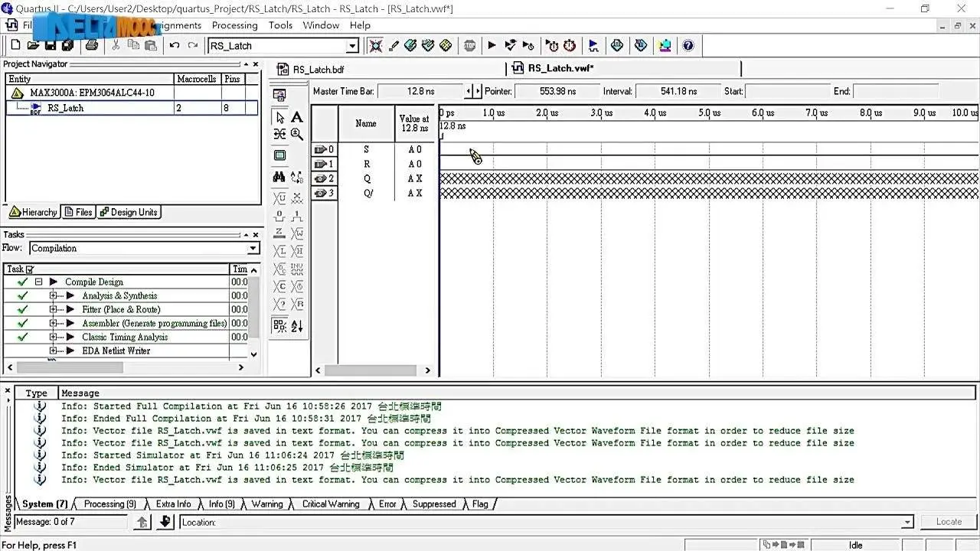Viewport: 980px width, 551px height.
Task: Switch to the Design Units tab
Action: point(129,212)
